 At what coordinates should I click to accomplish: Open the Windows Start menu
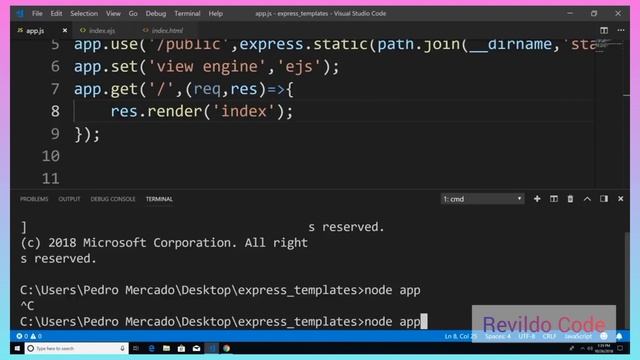(x=17, y=348)
